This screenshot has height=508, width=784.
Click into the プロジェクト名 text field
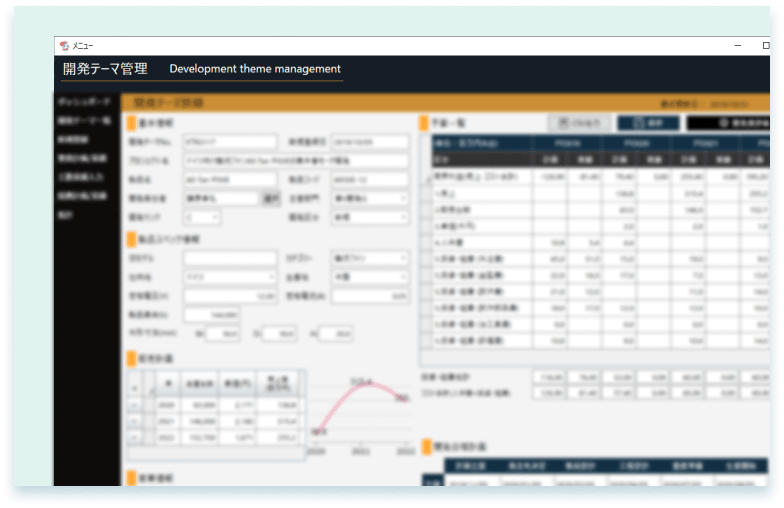(x=296, y=161)
